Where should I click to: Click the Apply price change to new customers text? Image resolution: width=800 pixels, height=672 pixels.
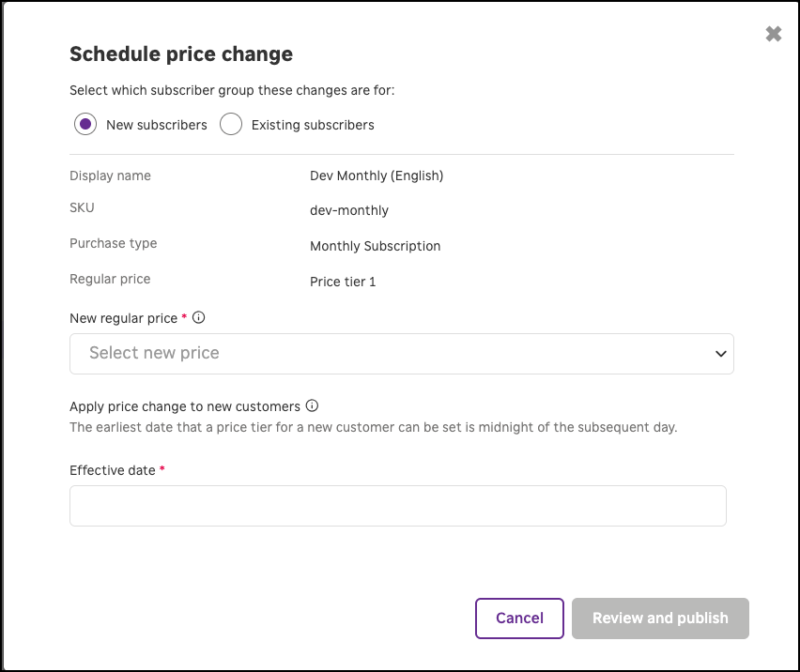click(x=185, y=406)
